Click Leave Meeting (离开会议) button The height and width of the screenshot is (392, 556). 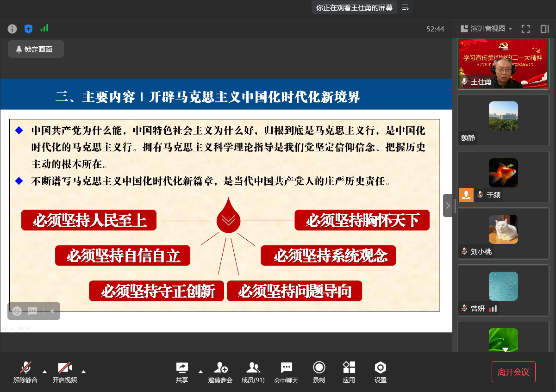click(513, 372)
